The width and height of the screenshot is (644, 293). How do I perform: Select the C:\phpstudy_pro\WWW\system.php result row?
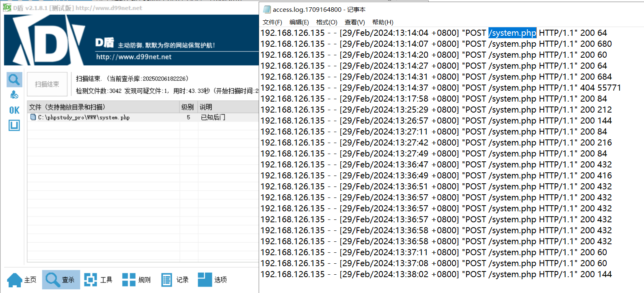tap(143, 117)
